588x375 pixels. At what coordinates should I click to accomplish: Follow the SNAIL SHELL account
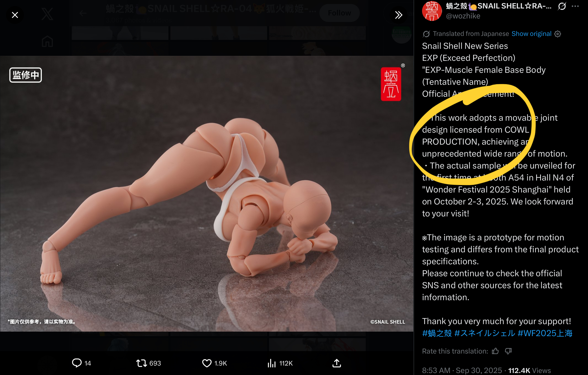pos(339,13)
